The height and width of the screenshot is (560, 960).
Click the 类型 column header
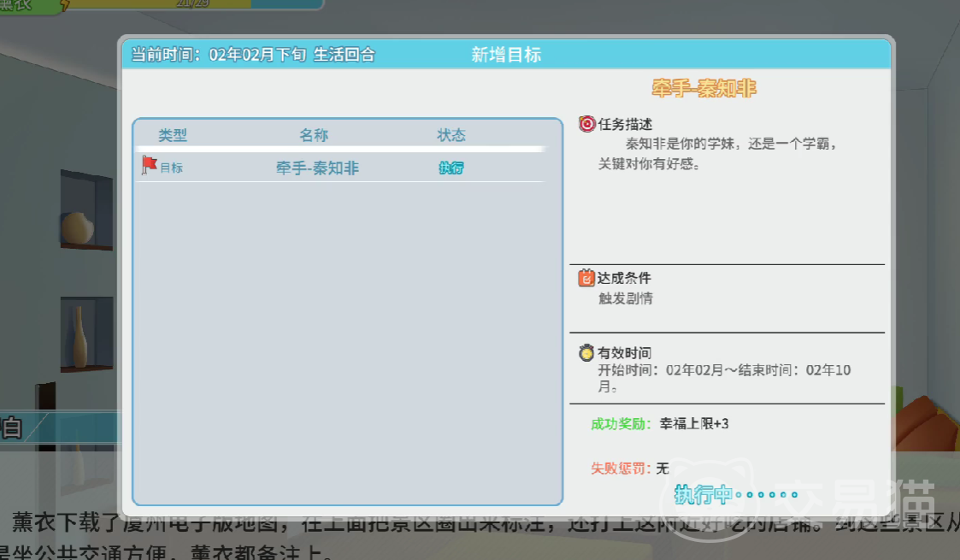point(173,135)
